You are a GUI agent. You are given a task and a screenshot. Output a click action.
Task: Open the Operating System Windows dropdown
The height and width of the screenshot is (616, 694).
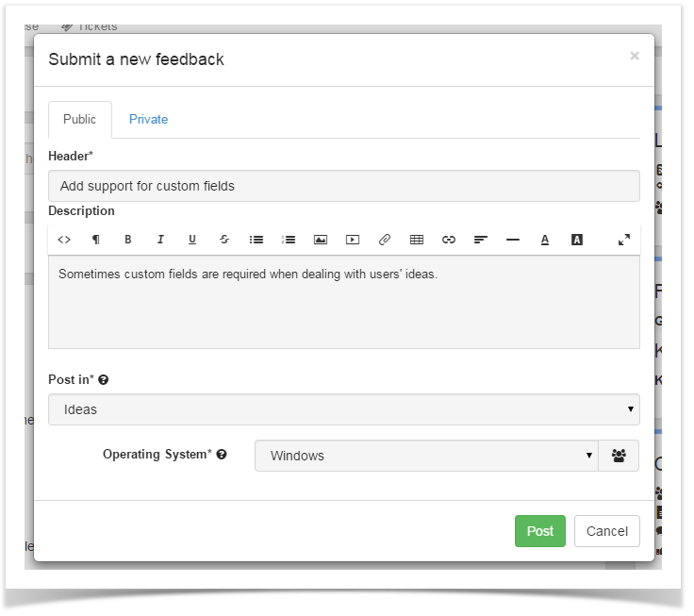point(426,456)
